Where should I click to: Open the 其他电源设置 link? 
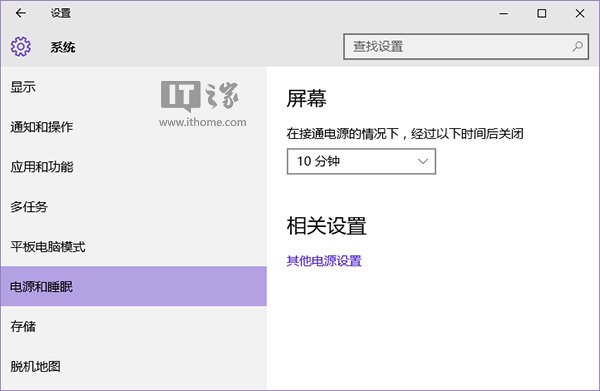[324, 261]
